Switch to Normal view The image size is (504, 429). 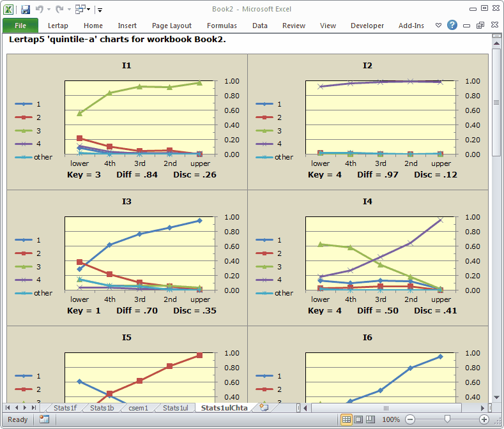(346, 419)
